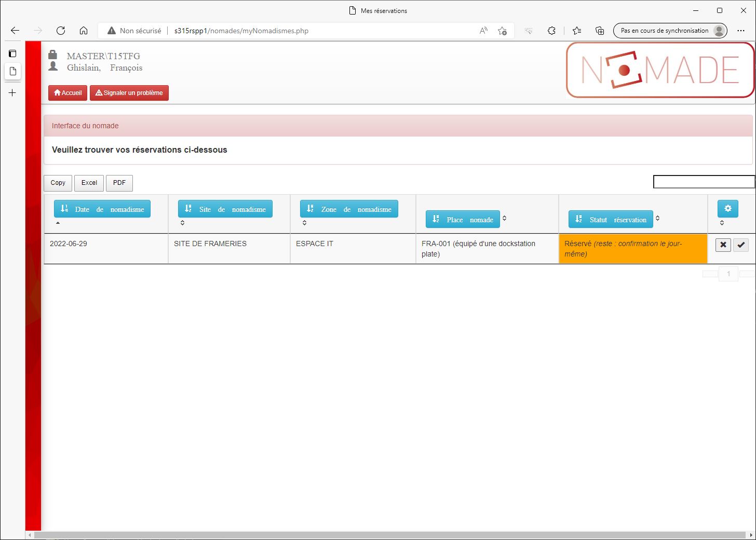The height and width of the screenshot is (540, 756).
Task: Open the vertical tabs panel icon
Action: [12, 53]
